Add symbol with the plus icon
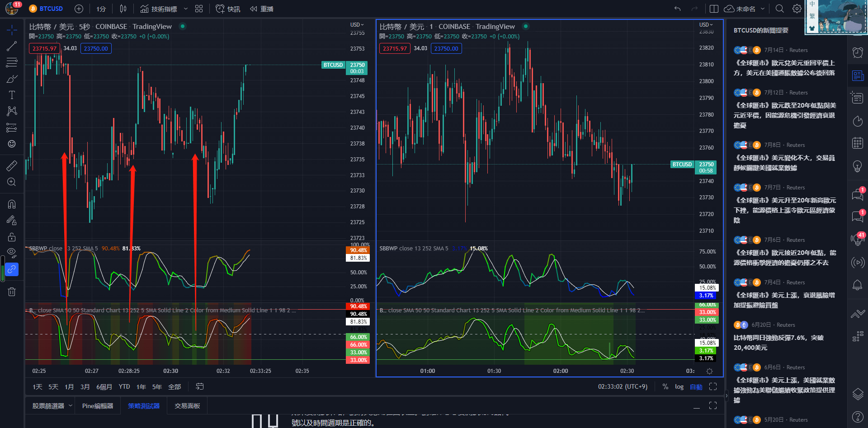 pos(79,9)
